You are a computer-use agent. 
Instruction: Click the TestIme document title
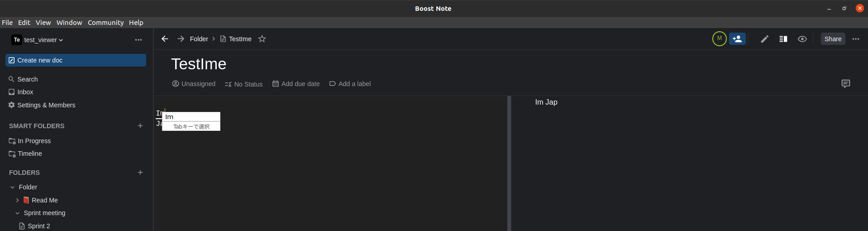click(x=199, y=64)
